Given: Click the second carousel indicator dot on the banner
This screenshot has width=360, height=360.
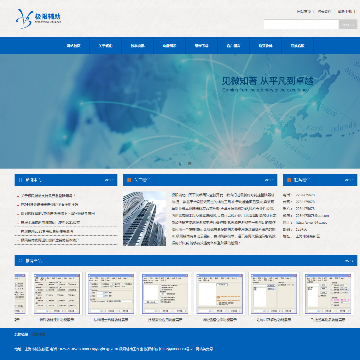Looking at the screenshot, I should tap(189, 163).
